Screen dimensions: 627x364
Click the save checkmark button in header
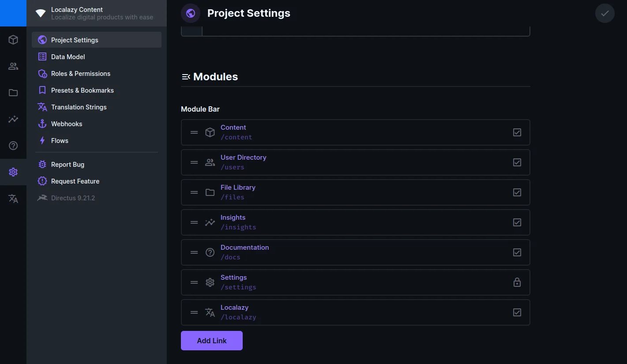tap(604, 13)
